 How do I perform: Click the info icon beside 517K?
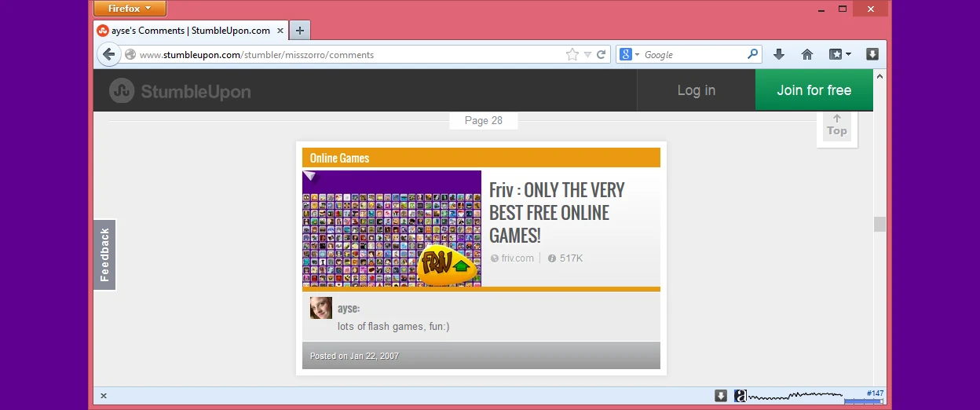pyautogui.click(x=552, y=258)
